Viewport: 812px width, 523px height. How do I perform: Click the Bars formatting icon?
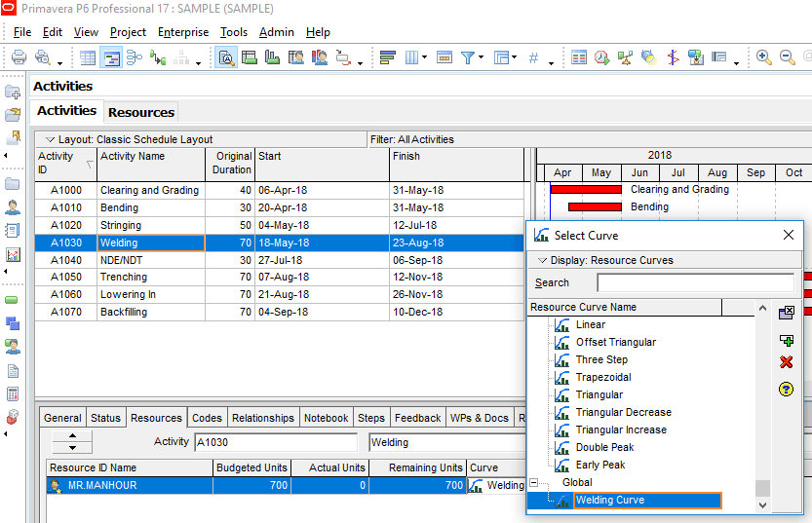click(387, 57)
